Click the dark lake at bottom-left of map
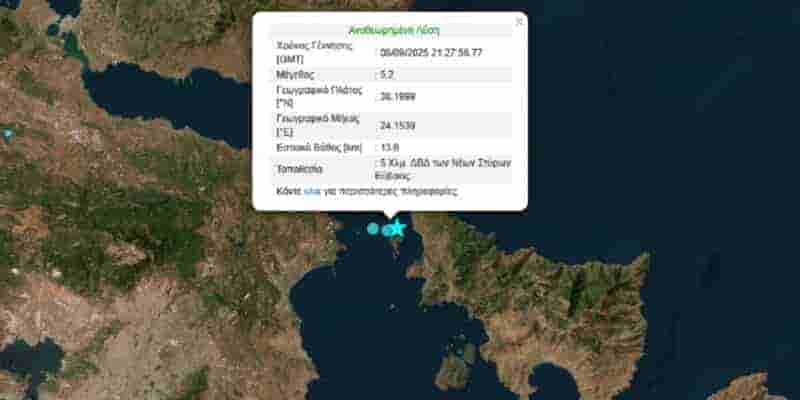 pos(28,360)
